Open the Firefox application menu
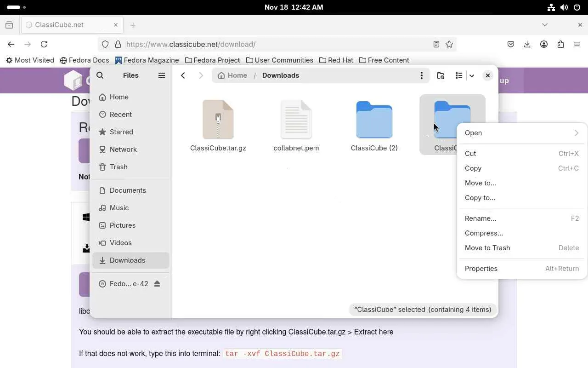The width and height of the screenshot is (588, 368). tap(577, 44)
